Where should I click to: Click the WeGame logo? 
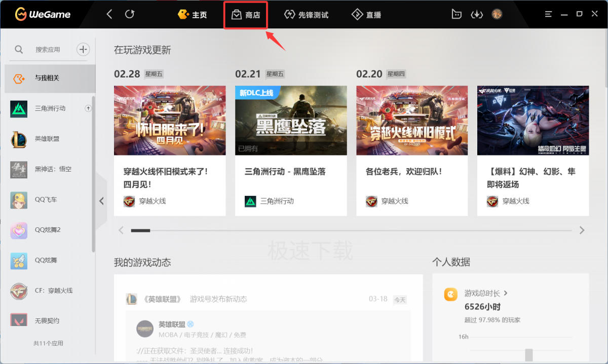point(43,14)
